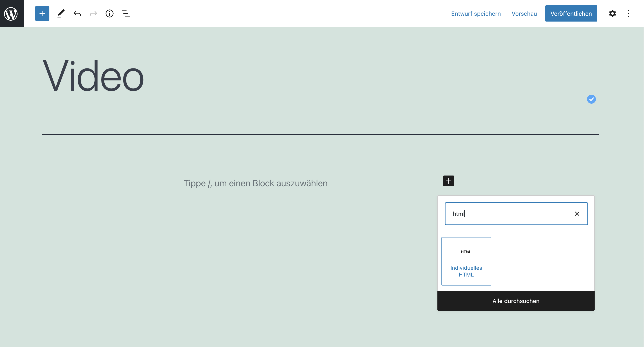Click the WordPress logo to exit editor
The width and height of the screenshot is (644, 347).
(x=12, y=13)
